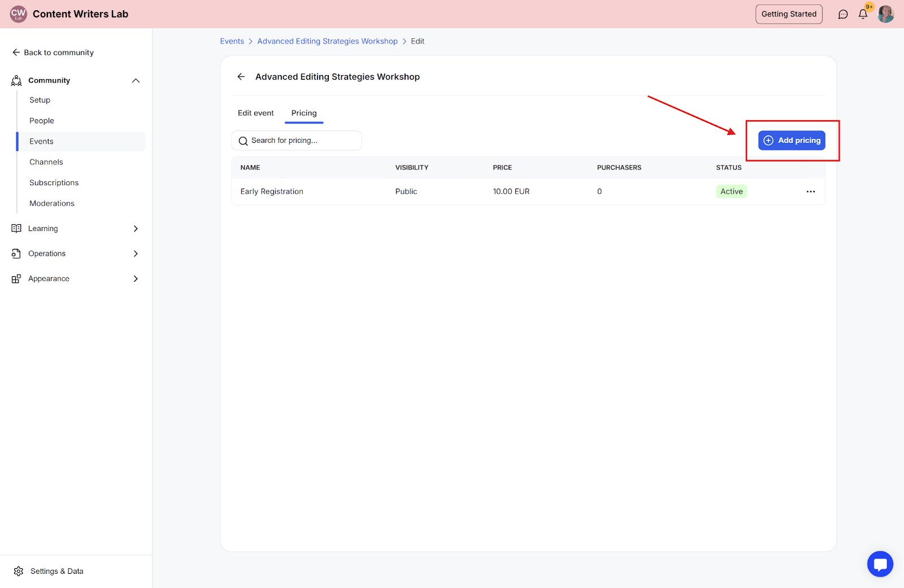
Task: Follow the Advanced Editing Strategies Workshop breadcrumb
Action: [328, 41]
